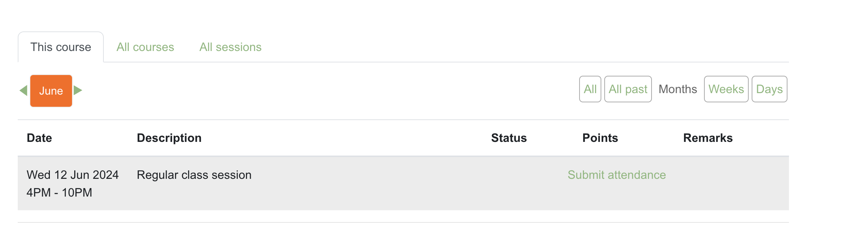Open the All courses tab
This screenshot has width=868, height=235.
click(145, 47)
